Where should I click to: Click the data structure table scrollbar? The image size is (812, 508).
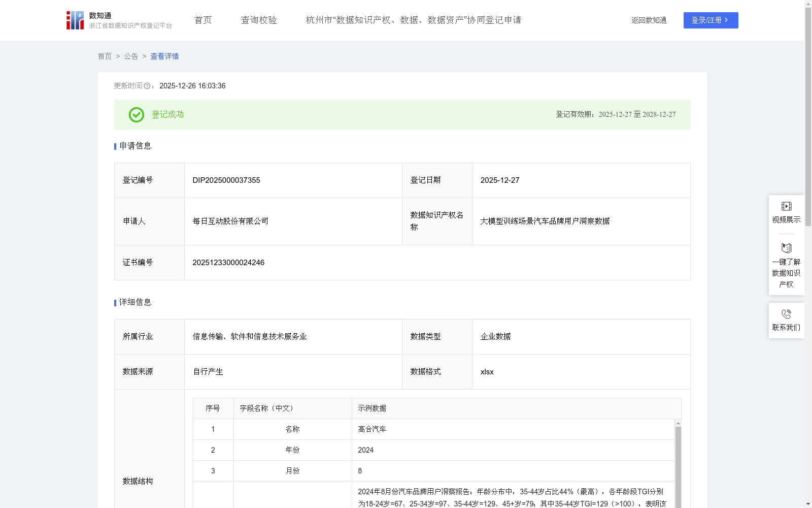pos(678,467)
